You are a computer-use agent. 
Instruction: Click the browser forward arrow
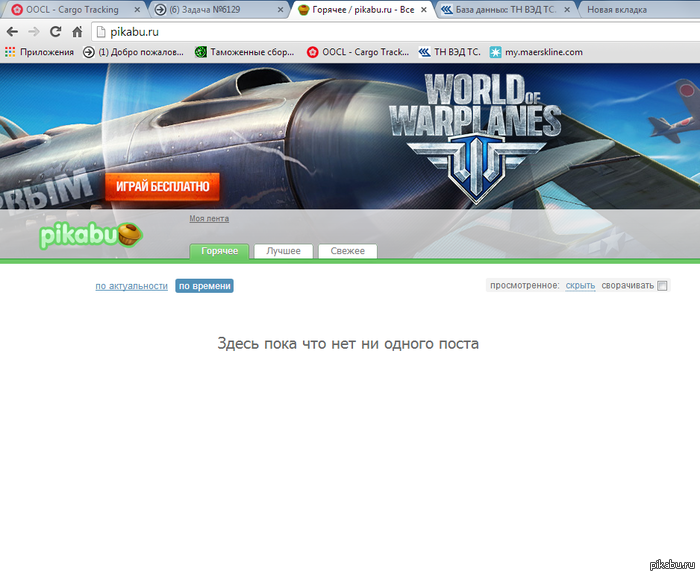pyautogui.click(x=33, y=32)
